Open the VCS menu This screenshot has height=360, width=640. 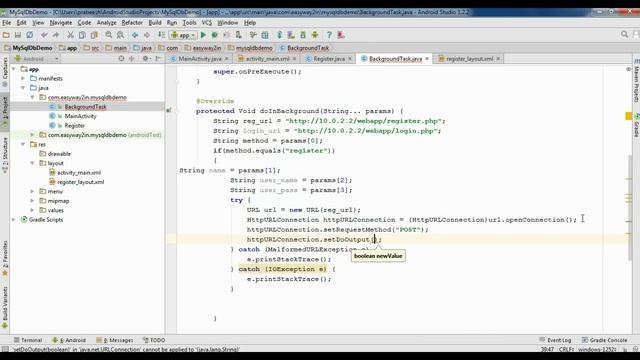(x=207, y=23)
